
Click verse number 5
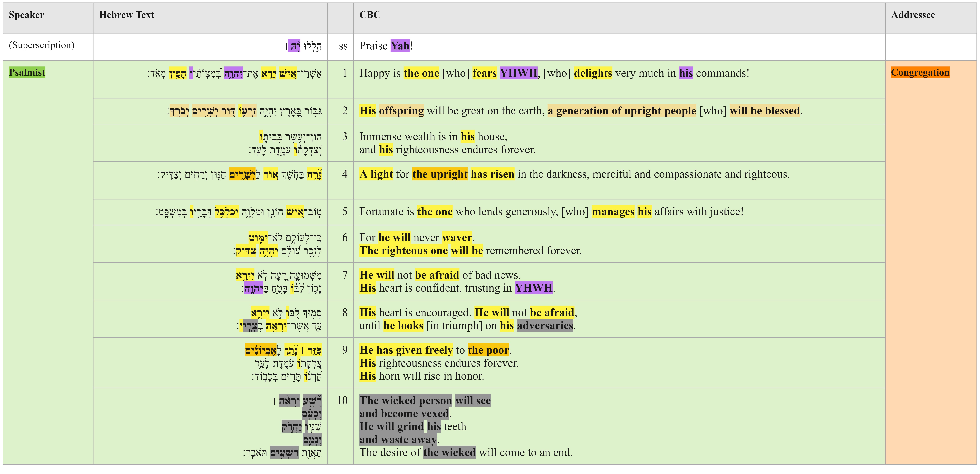345,212
